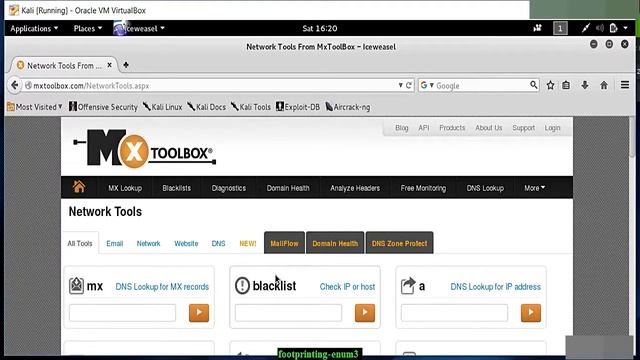
Task: Open the Applications menu
Action: point(34,28)
